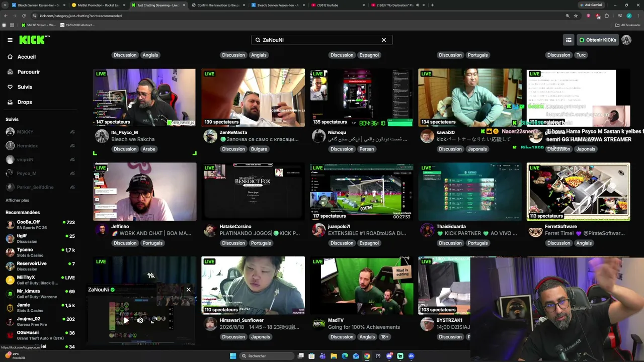This screenshot has width=644, height=362.
Task: Open recommended channel Joujma_02
Action: (x=40, y=321)
